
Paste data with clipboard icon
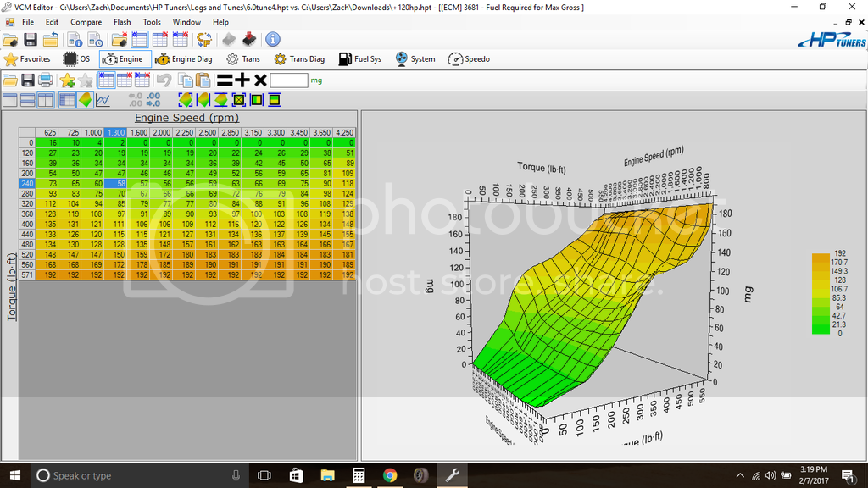[x=203, y=80]
